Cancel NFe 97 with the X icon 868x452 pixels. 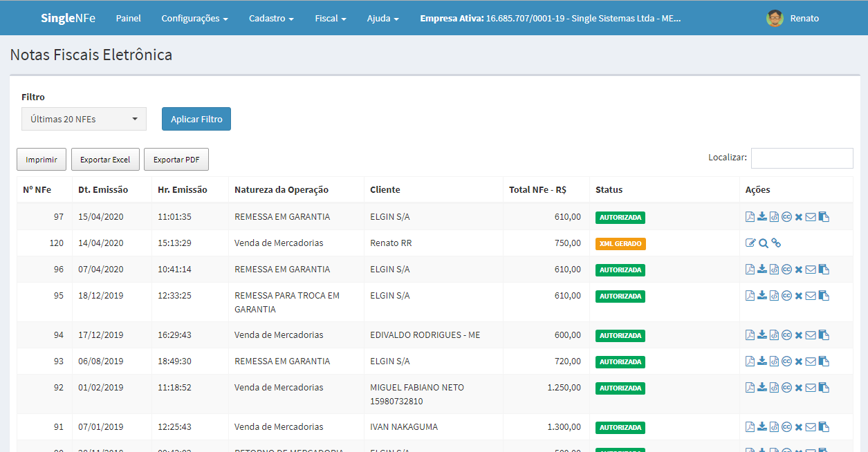[x=799, y=217]
